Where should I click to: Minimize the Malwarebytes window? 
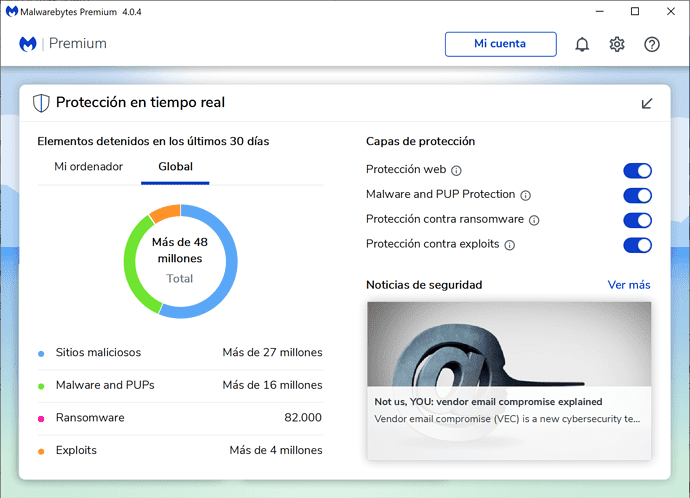pos(599,11)
